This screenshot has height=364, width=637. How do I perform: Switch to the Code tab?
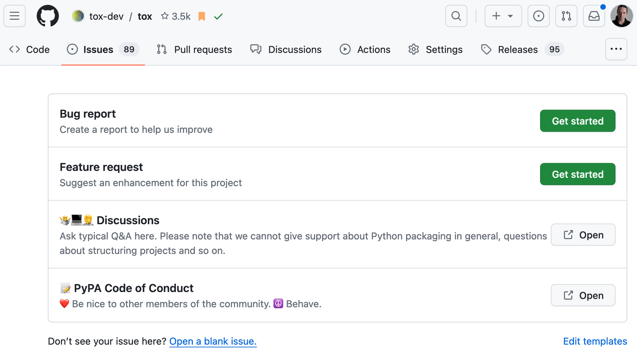coord(29,49)
